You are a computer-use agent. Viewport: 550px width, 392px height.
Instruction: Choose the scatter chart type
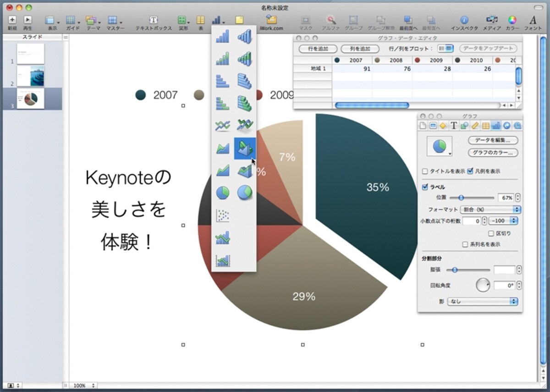(x=223, y=215)
